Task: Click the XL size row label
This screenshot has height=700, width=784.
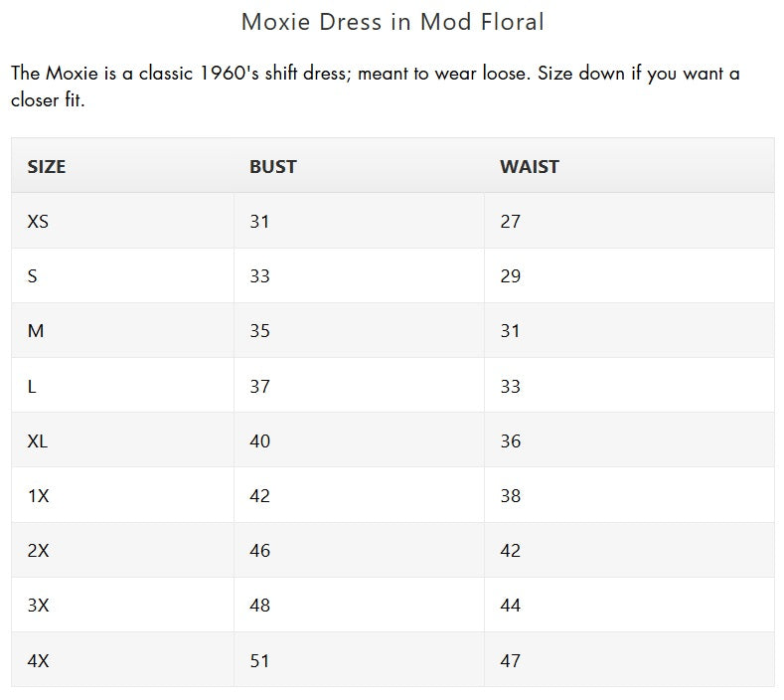Action: [38, 440]
